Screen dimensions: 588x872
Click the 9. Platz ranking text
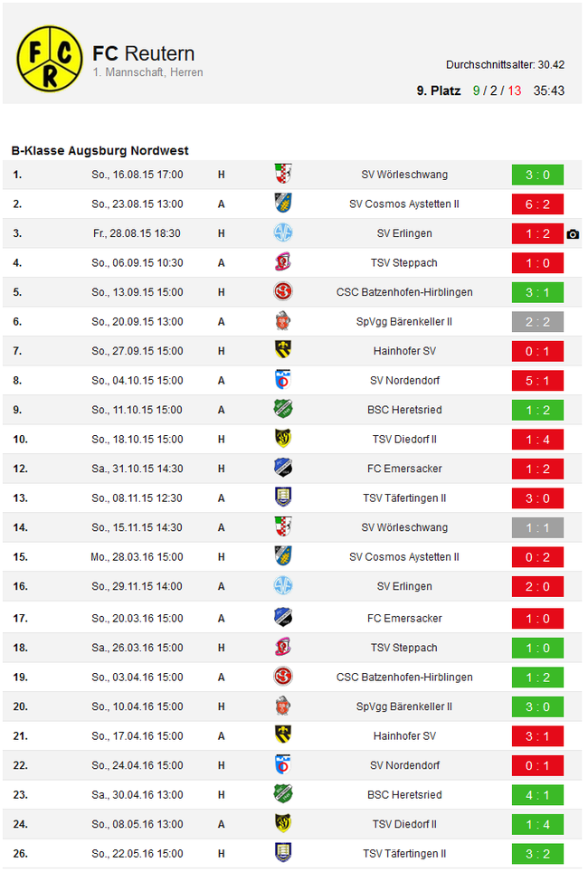[439, 90]
